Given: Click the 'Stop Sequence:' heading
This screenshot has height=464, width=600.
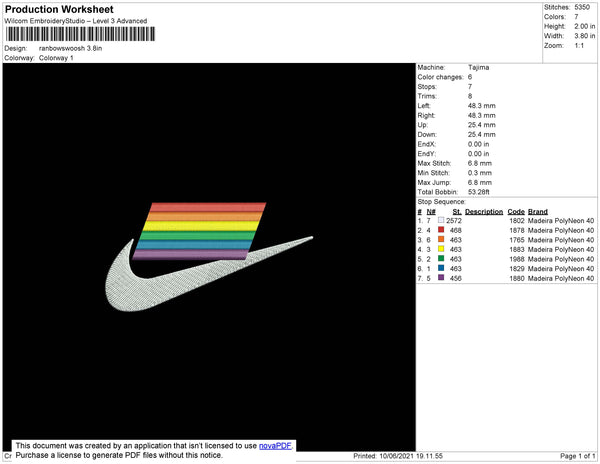Looking at the screenshot, I should [442, 202].
